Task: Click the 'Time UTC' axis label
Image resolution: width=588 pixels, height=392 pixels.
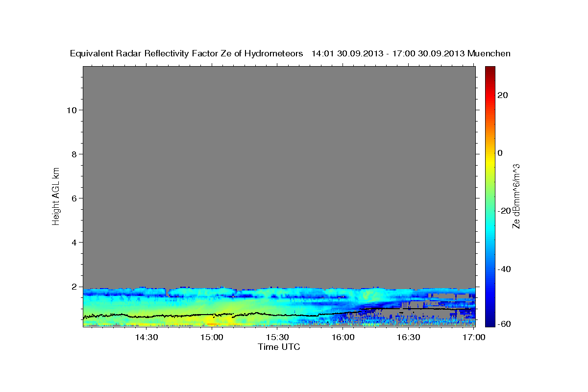Action: (279, 347)
